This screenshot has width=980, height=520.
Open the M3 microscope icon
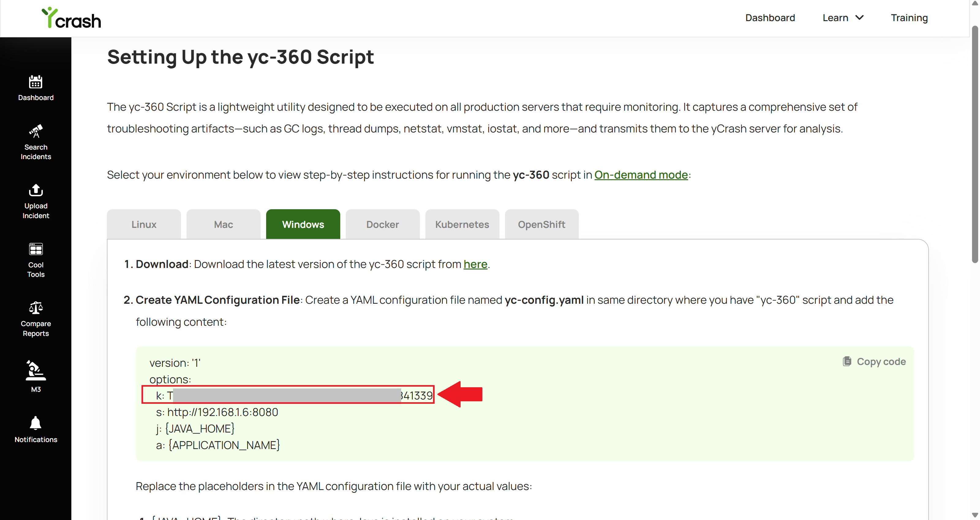[36, 370]
